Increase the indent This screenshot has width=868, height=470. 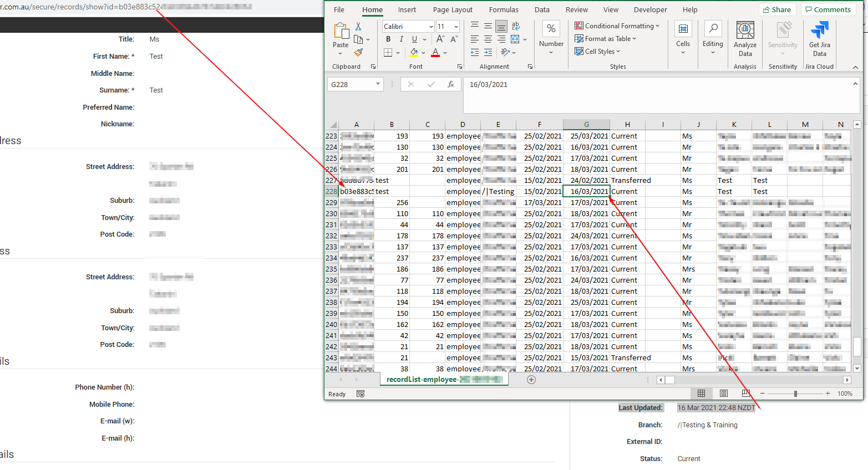point(488,53)
